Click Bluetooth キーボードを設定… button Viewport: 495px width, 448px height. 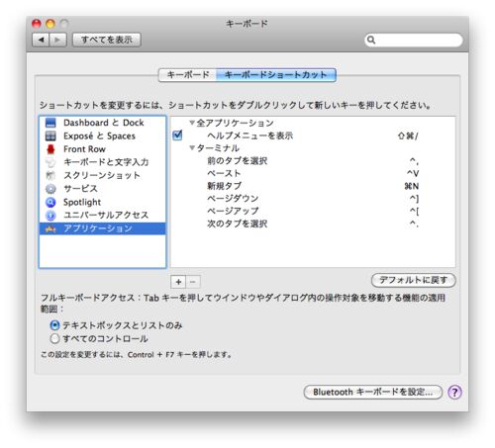click(x=373, y=393)
